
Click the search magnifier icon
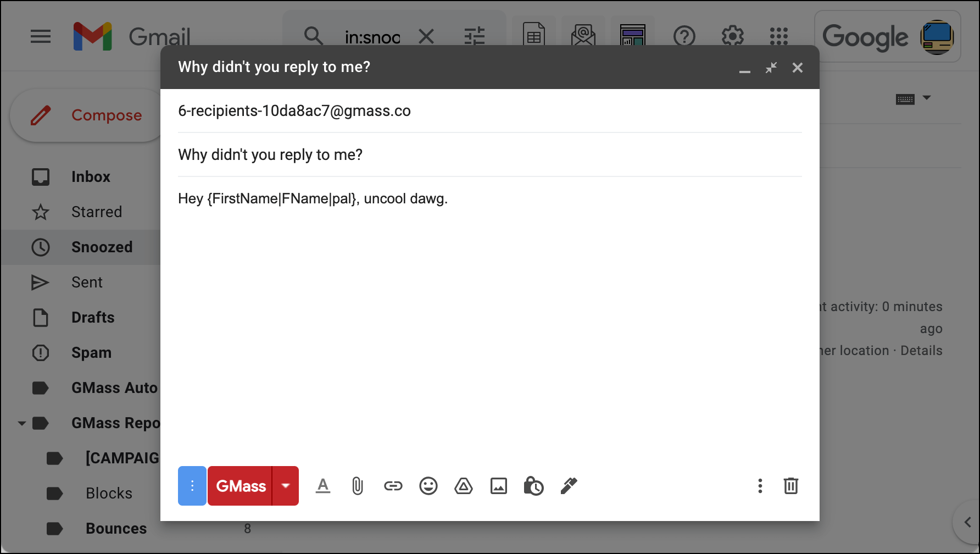314,36
